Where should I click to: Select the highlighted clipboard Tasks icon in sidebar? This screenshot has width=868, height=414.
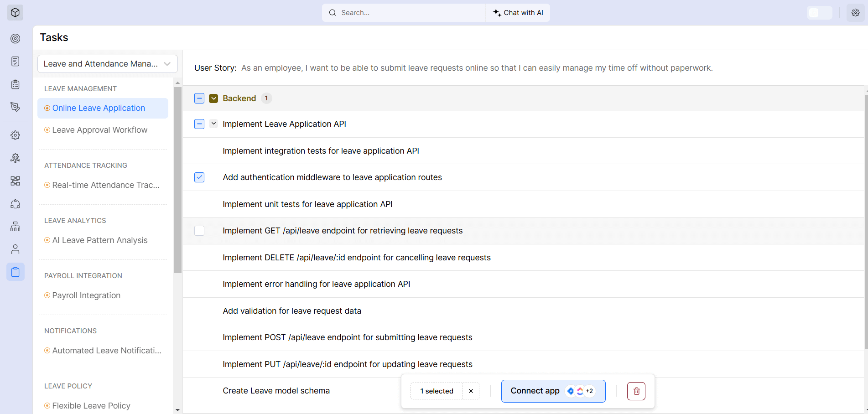(15, 272)
